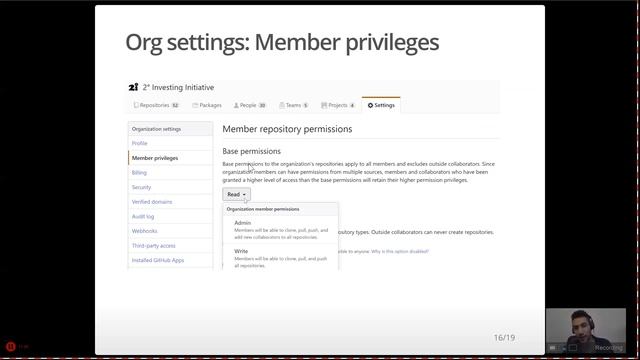Viewport: 640px width, 360px height.
Task: Open Third-party access in sidebar
Action: click(x=170, y=246)
